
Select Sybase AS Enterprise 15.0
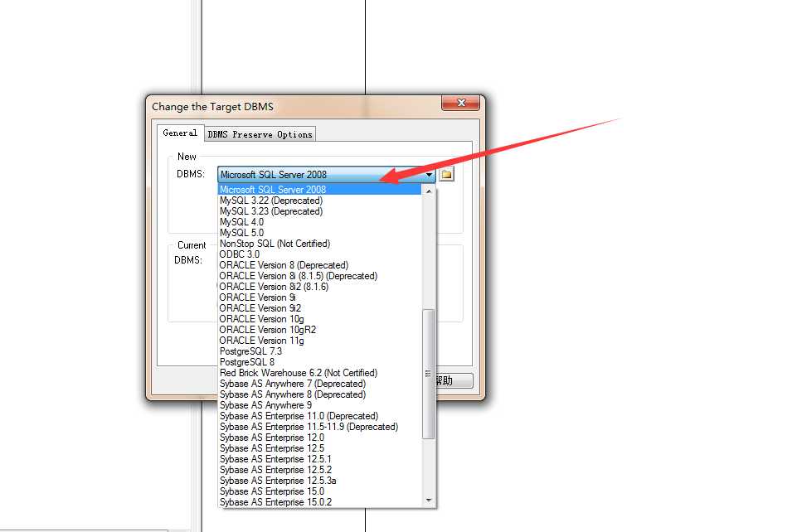click(320, 491)
